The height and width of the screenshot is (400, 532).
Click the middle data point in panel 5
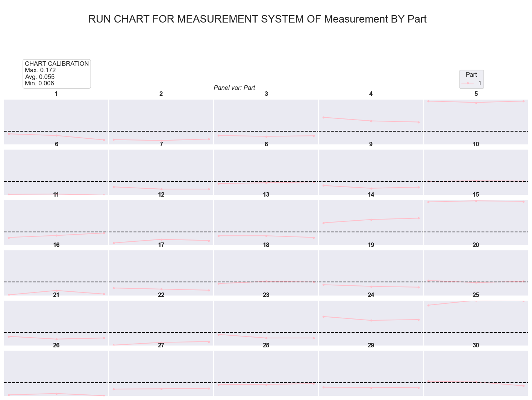(476, 103)
